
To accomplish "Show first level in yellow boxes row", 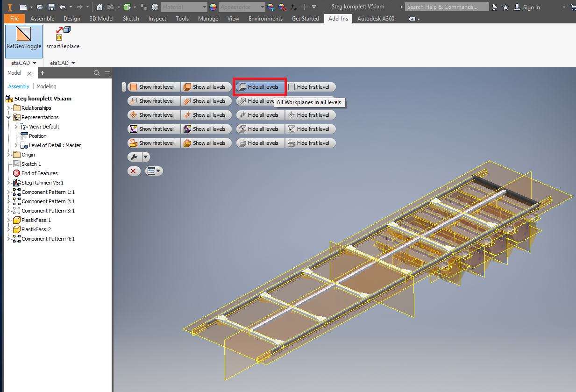I will [x=154, y=143].
